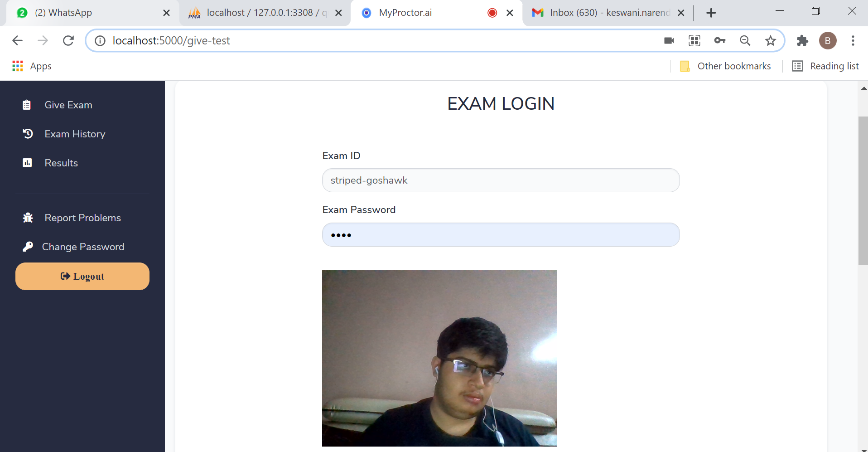Open the Chrome three-dot menu
The width and height of the screenshot is (868, 452).
click(x=853, y=41)
